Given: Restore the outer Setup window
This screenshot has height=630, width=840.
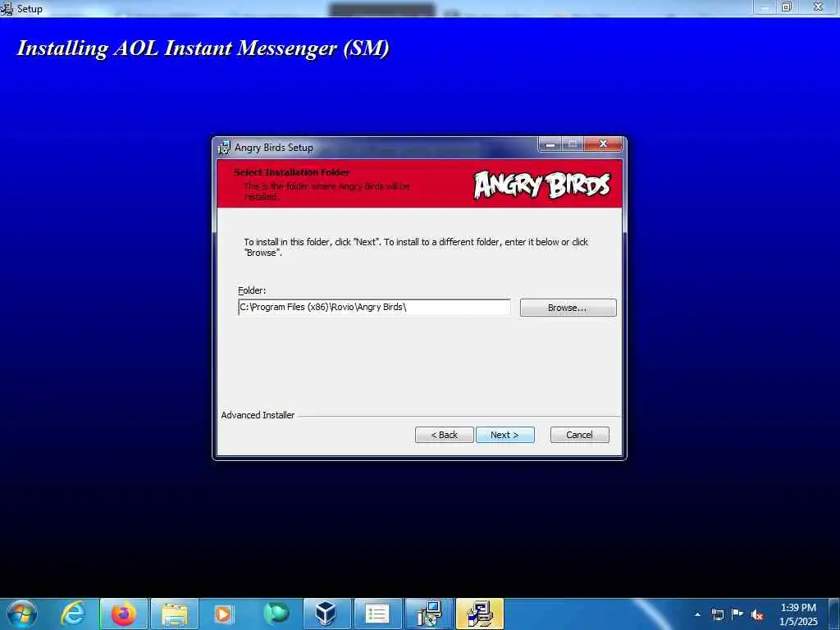Looking at the screenshot, I should click(787, 7).
